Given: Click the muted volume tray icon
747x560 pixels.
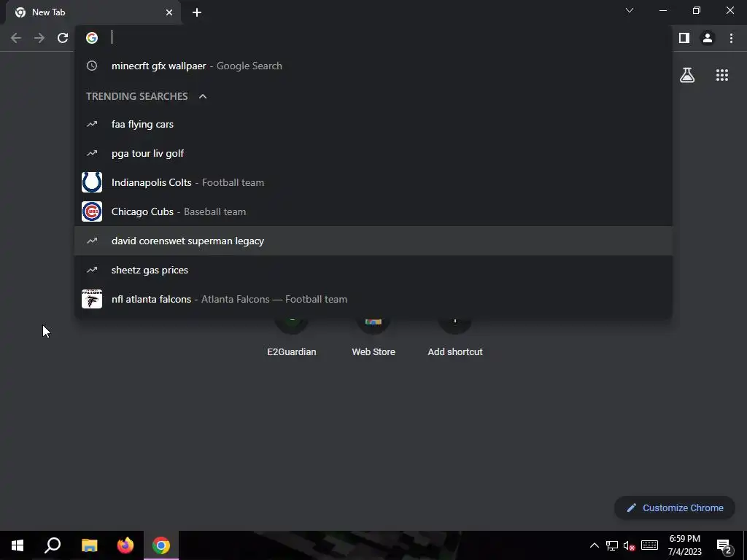Looking at the screenshot, I should [630, 545].
